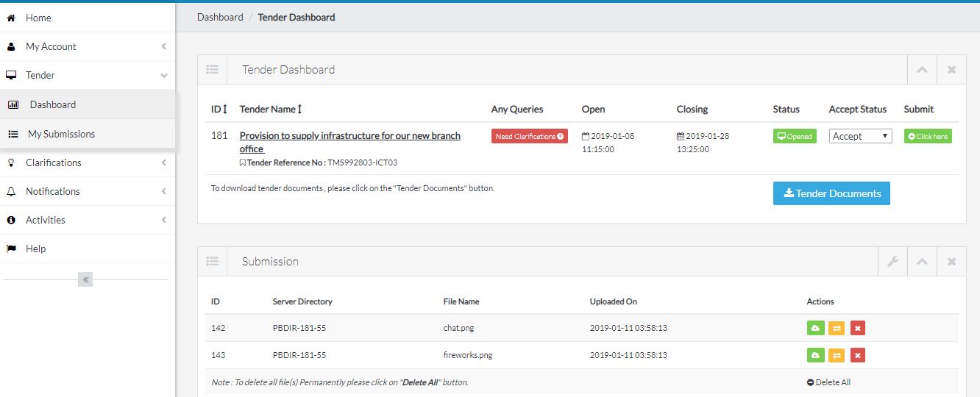Delete chat.png with the red X icon
The image size is (980, 397).
(858, 328)
